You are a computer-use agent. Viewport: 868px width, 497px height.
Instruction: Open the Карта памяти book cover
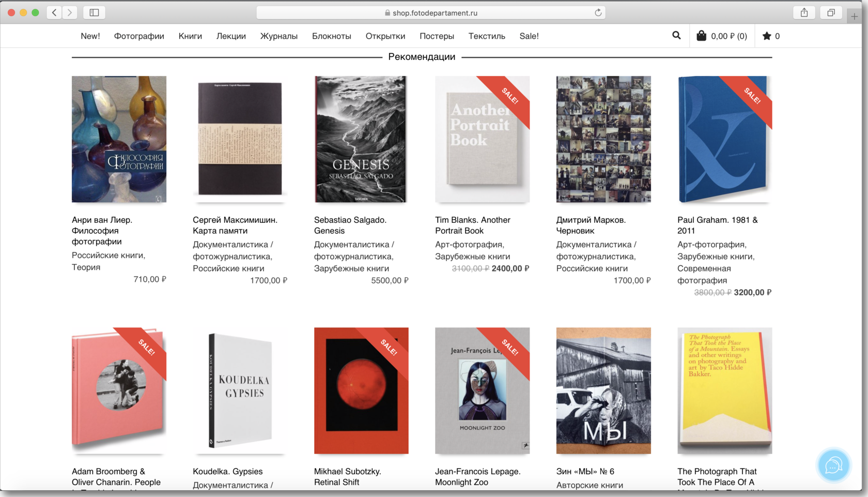tap(240, 139)
